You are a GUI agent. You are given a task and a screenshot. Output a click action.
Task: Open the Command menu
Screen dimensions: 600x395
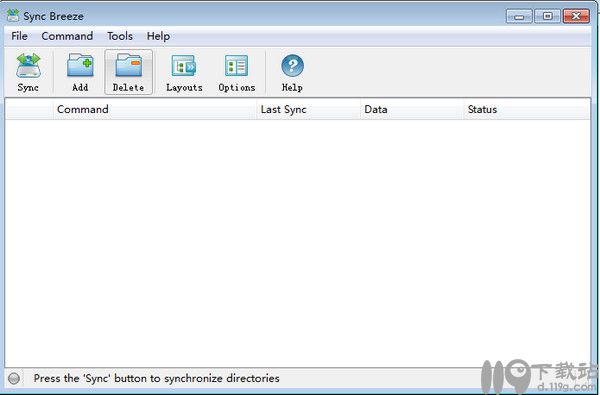coord(67,36)
